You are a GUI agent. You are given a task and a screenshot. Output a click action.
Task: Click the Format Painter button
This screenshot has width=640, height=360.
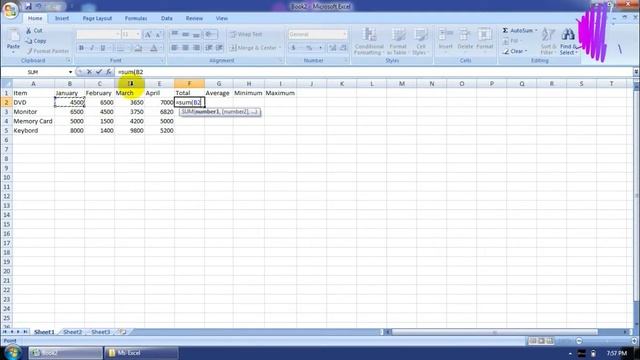[x=47, y=51]
